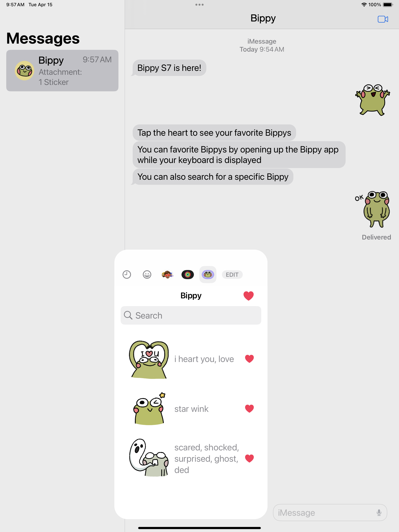The image size is (399, 532).
Task: Toggle the favorites heart next to Bippy title
Action: pyautogui.click(x=249, y=296)
